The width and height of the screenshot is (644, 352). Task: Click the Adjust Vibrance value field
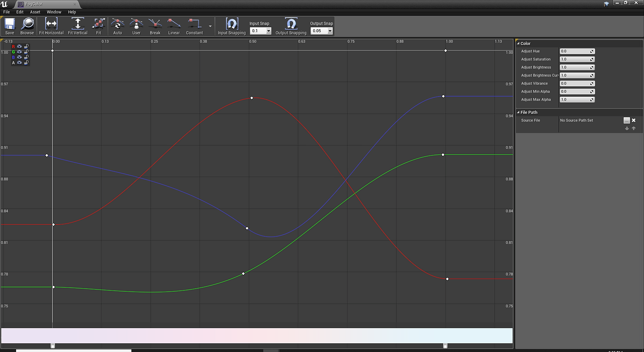coord(577,84)
